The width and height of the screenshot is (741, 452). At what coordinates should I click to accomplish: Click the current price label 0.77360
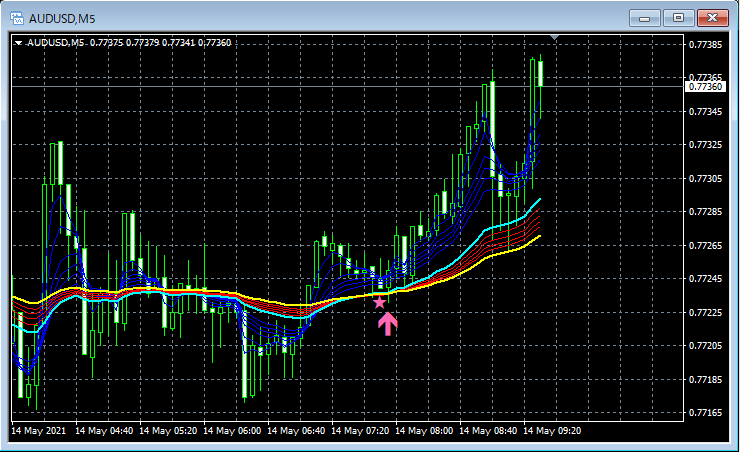(705, 87)
